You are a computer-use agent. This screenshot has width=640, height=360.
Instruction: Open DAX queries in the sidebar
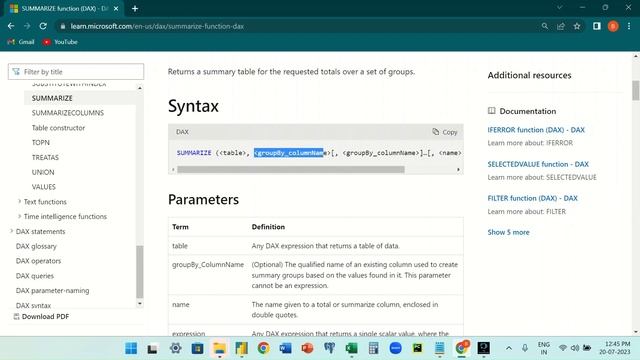coord(35,276)
